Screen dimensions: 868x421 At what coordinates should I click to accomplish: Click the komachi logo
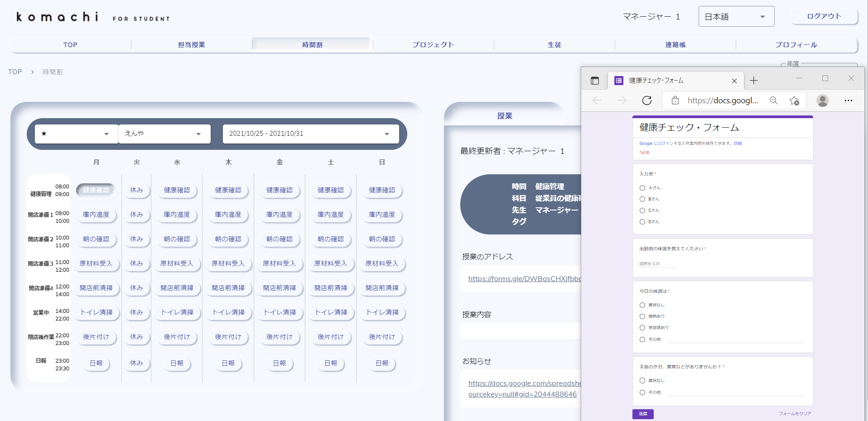tap(93, 17)
